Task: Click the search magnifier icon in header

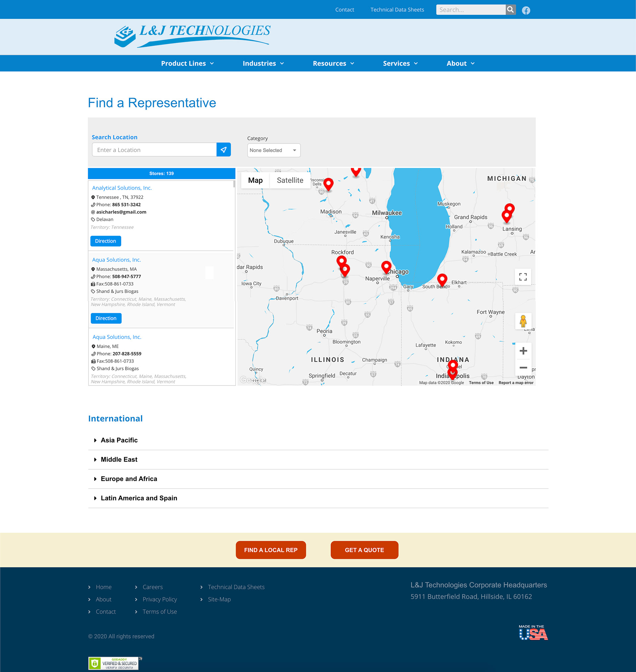Action: [510, 10]
